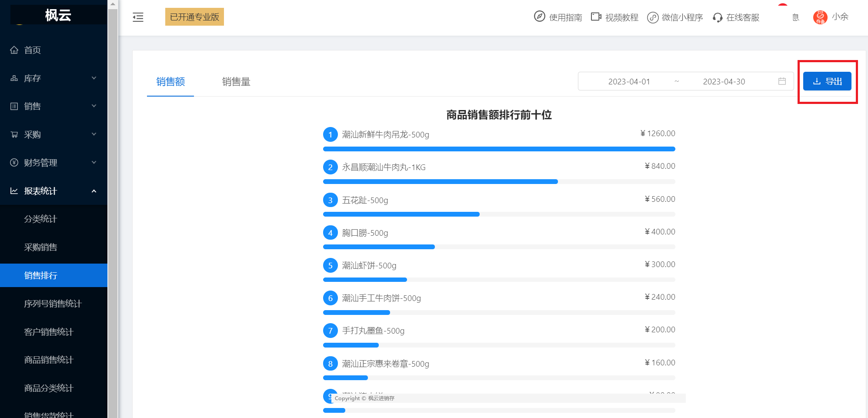Screen dimensions: 868x418
Task: Click the 库存 inventory icon
Action: coord(14,78)
